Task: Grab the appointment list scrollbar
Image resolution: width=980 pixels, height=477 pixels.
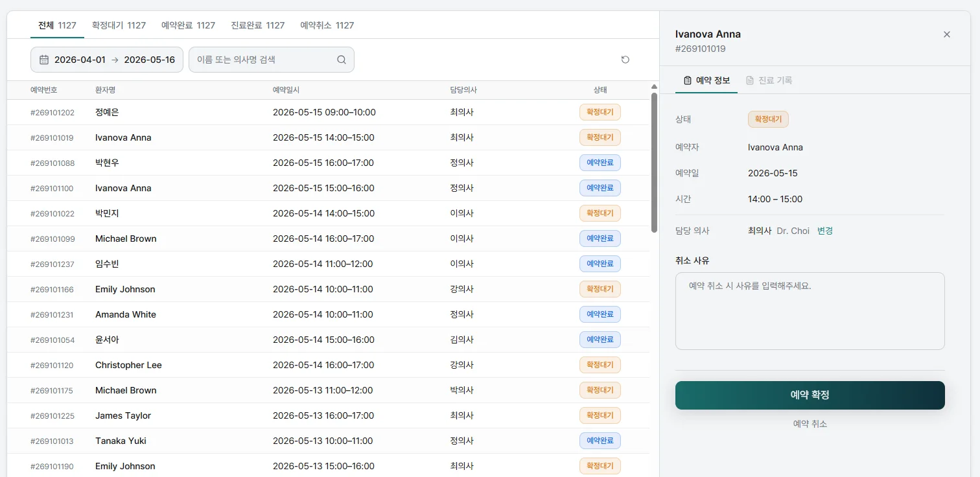Action: click(x=654, y=162)
